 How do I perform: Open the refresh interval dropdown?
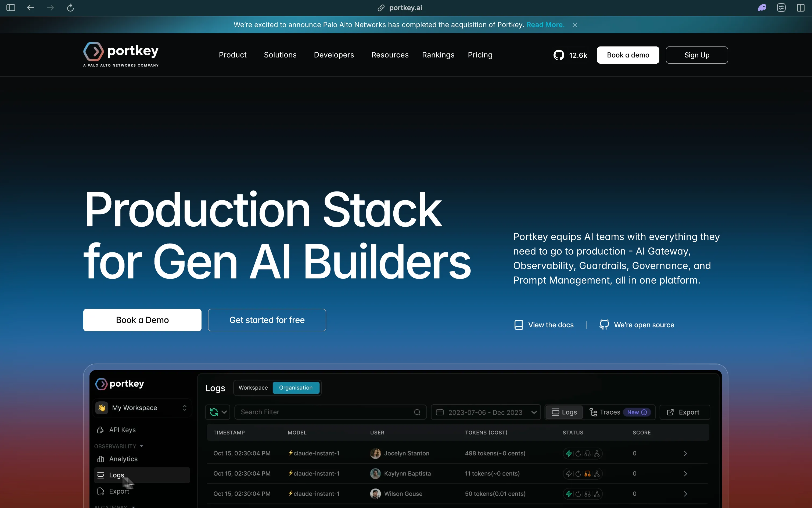(218, 412)
